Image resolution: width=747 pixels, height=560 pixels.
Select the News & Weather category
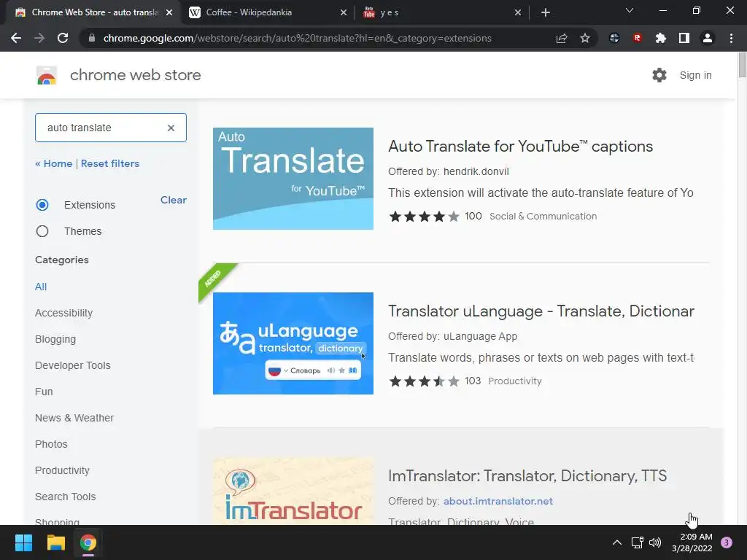(74, 418)
